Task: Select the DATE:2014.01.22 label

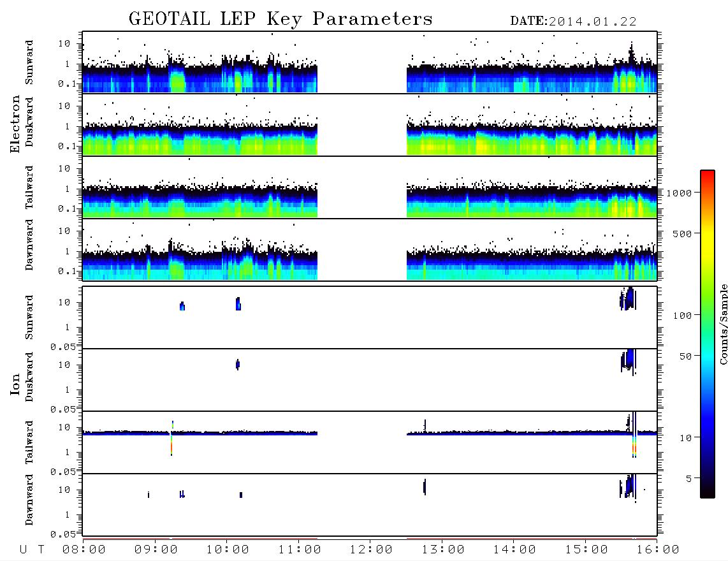Action: tap(573, 22)
